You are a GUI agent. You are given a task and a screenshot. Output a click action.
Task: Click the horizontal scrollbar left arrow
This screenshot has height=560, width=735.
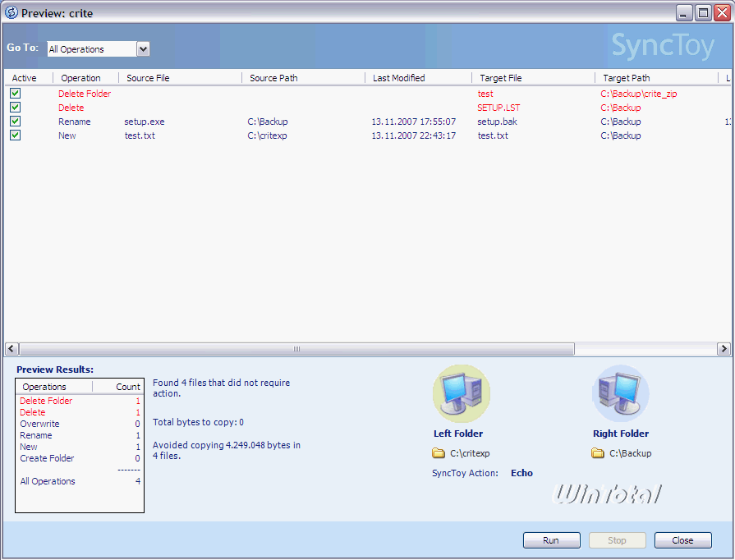(11, 349)
